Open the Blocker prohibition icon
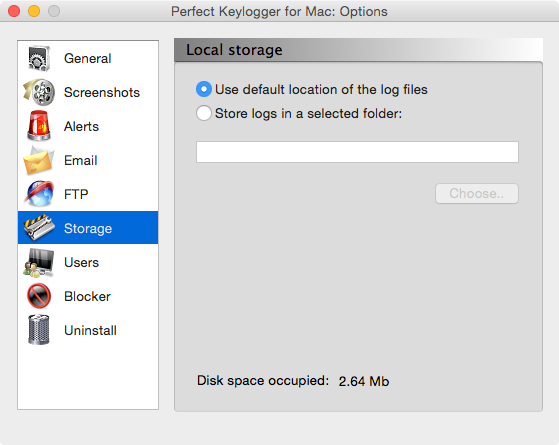This screenshot has width=559, height=445. (39, 296)
